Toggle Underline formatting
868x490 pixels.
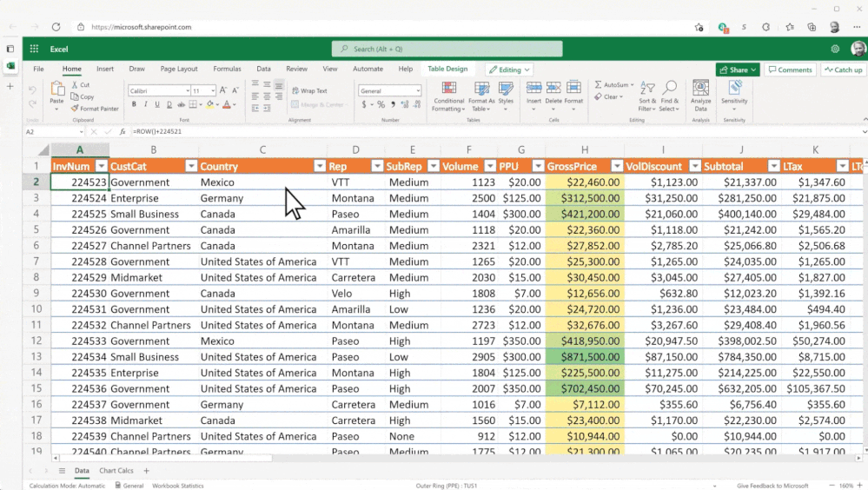click(x=157, y=104)
